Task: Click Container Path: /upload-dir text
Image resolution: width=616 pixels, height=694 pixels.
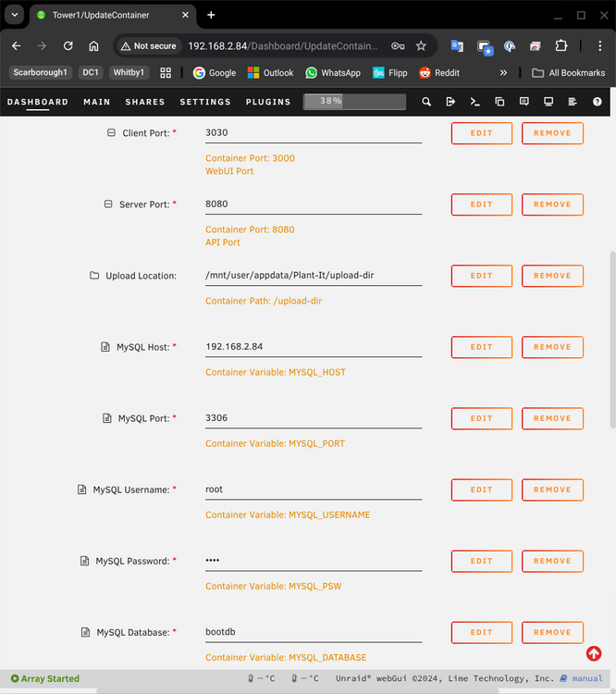Action: 264,301
